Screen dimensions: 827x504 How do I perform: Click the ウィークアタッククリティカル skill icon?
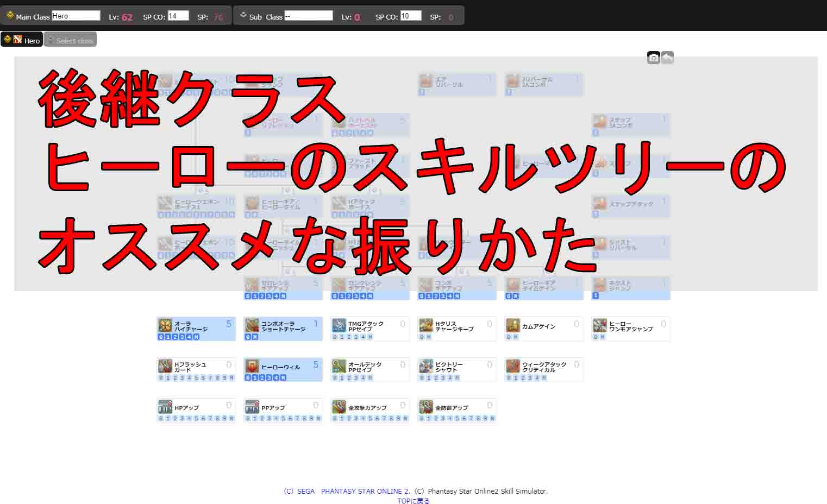click(513, 366)
